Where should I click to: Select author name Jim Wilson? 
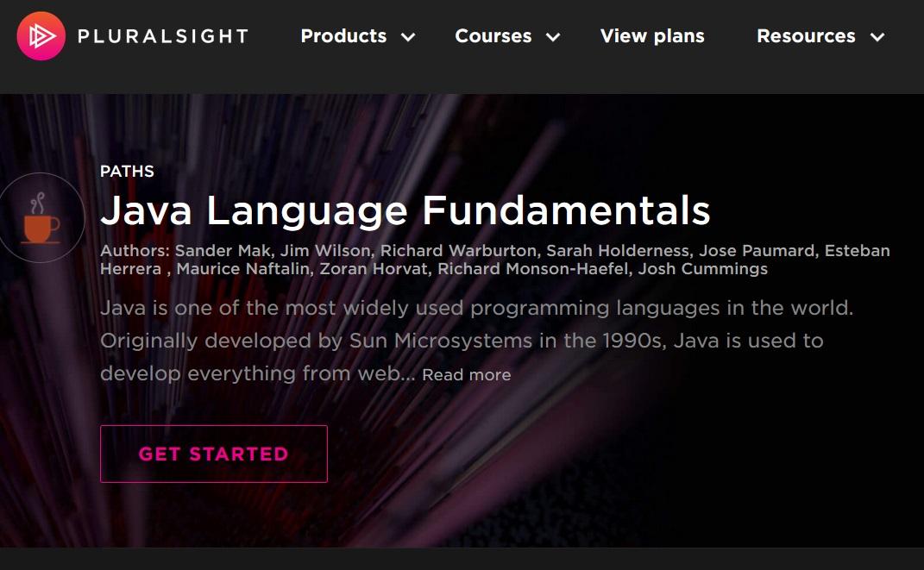[x=325, y=251]
